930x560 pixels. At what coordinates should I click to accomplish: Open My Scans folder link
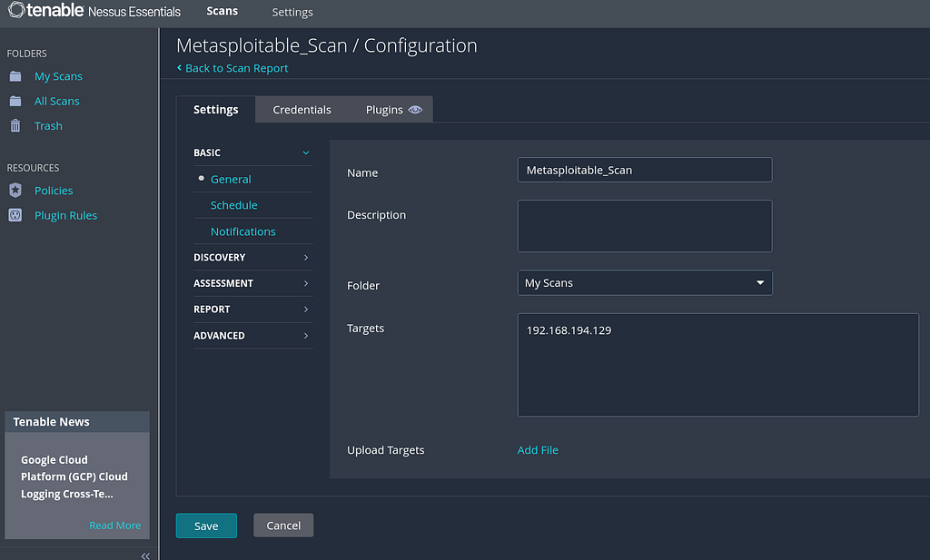pos(58,76)
